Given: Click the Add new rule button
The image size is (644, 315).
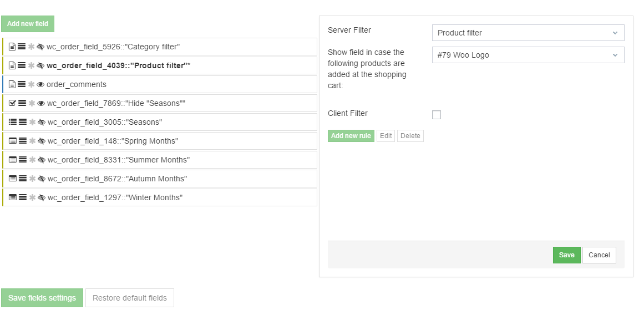Looking at the screenshot, I should tap(351, 136).
